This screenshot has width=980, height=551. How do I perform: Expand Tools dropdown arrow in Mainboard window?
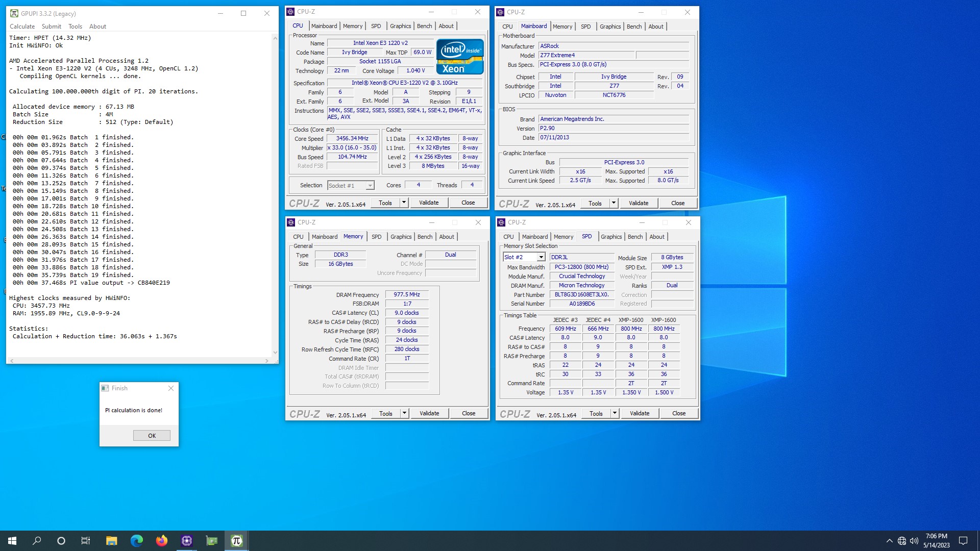pos(614,203)
